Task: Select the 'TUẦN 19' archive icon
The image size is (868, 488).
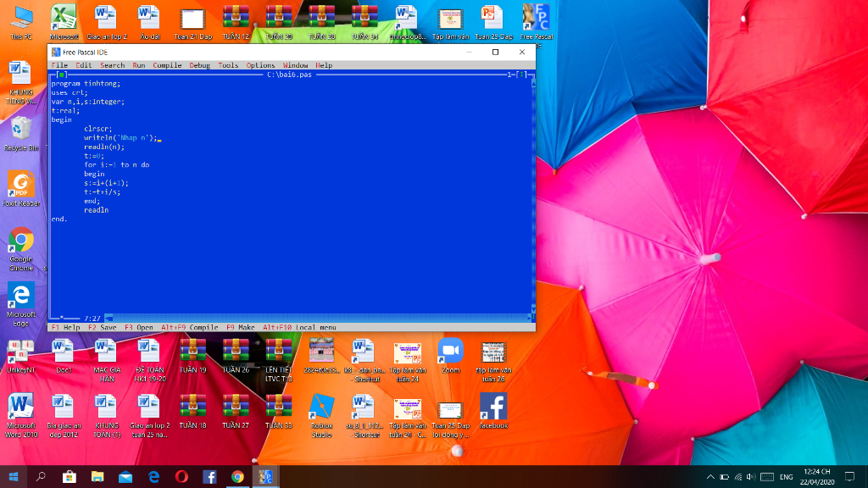Action: (x=192, y=356)
